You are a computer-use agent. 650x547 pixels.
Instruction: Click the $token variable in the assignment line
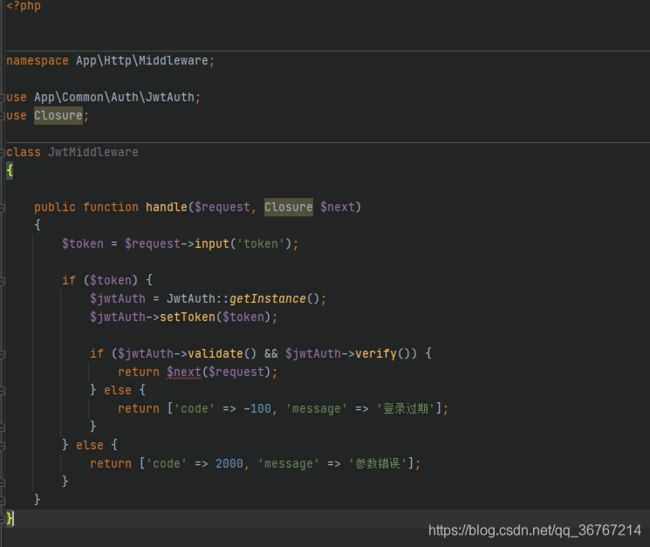[x=82, y=244]
